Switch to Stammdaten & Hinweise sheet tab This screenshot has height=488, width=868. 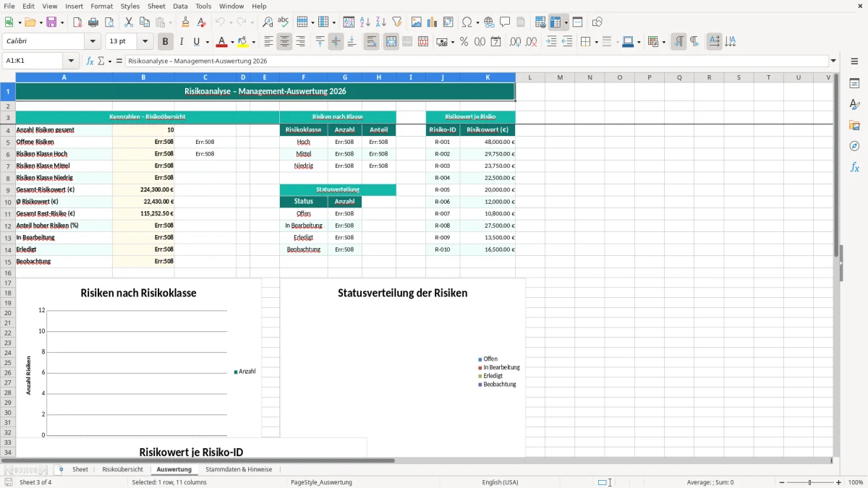click(239, 470)
